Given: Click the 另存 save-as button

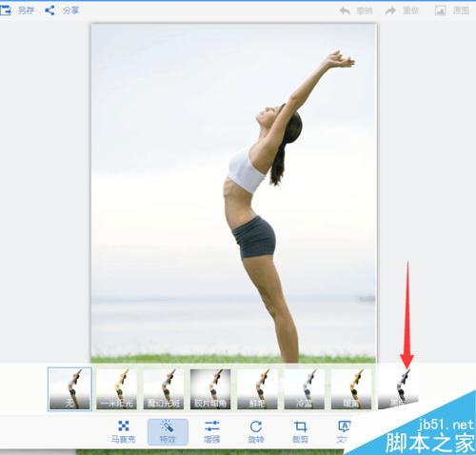Looking at the screenshot, I should [x=17, y=10].
